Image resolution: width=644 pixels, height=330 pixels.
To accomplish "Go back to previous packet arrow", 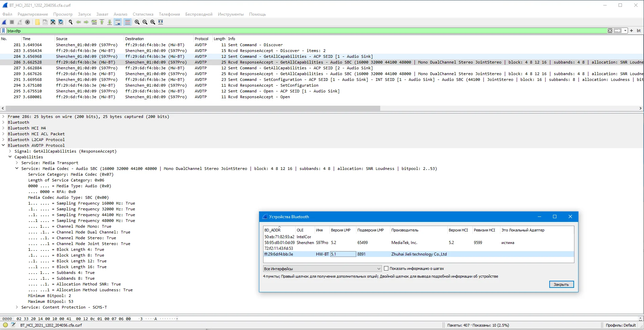I will (x=78, y=22).
